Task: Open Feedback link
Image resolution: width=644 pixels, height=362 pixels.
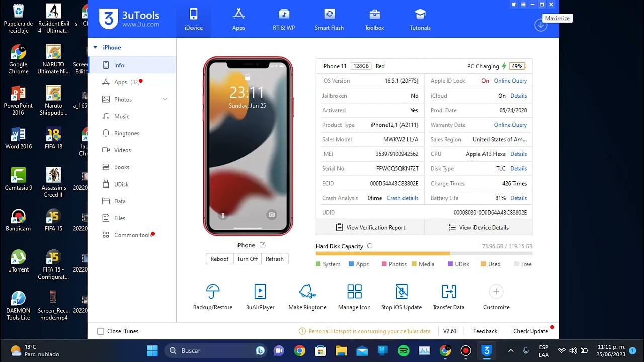Action: click(x=485, y=331)
